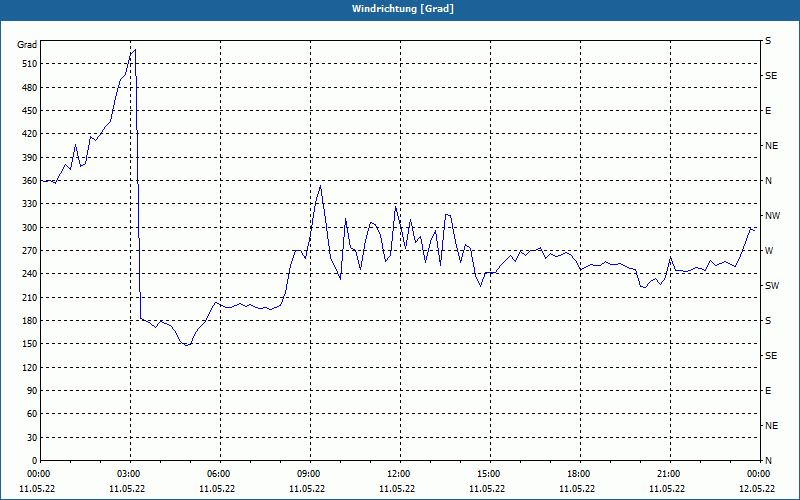Click the chart title "Windrichtung [Grad]"
The height and width of the screenshot is (500, 800).
coord(403,9)
